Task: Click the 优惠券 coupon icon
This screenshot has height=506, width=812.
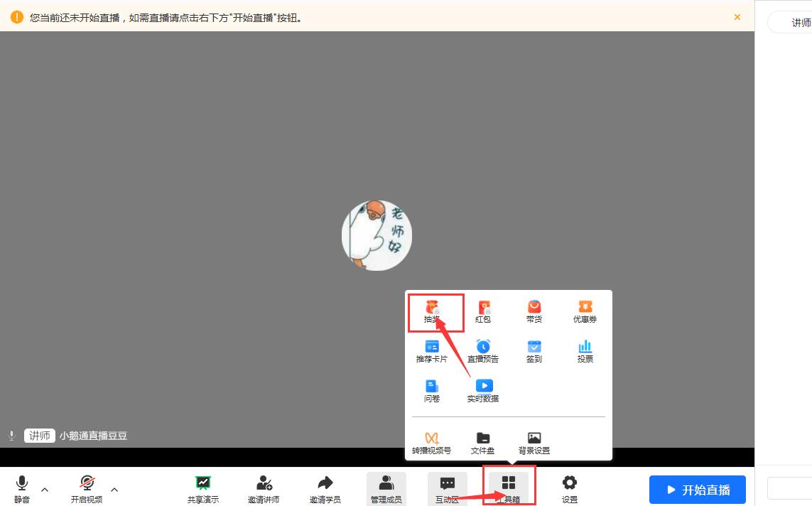Action: (585, 311)
